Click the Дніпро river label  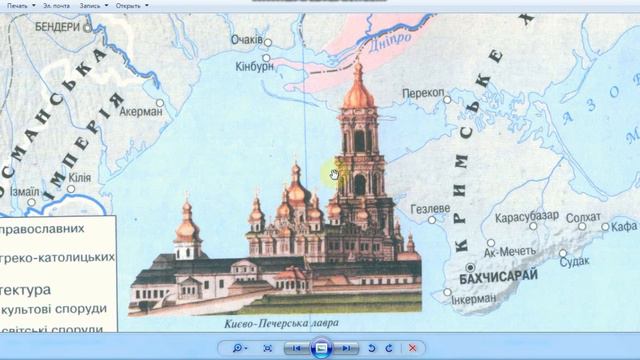(390, 42)
